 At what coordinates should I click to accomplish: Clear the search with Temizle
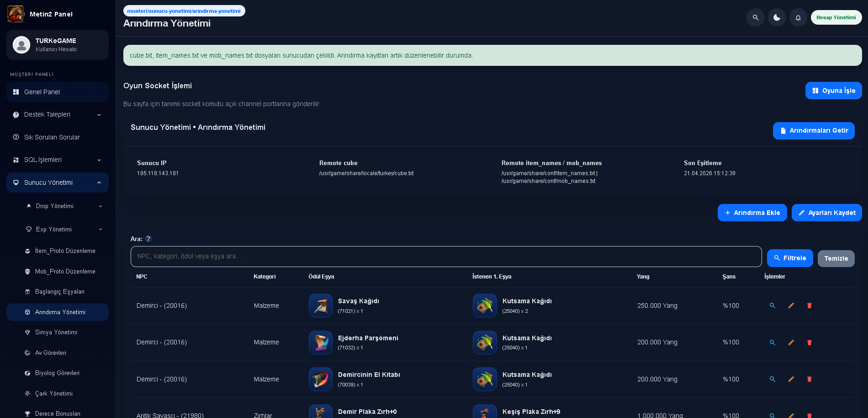[836, 258]
